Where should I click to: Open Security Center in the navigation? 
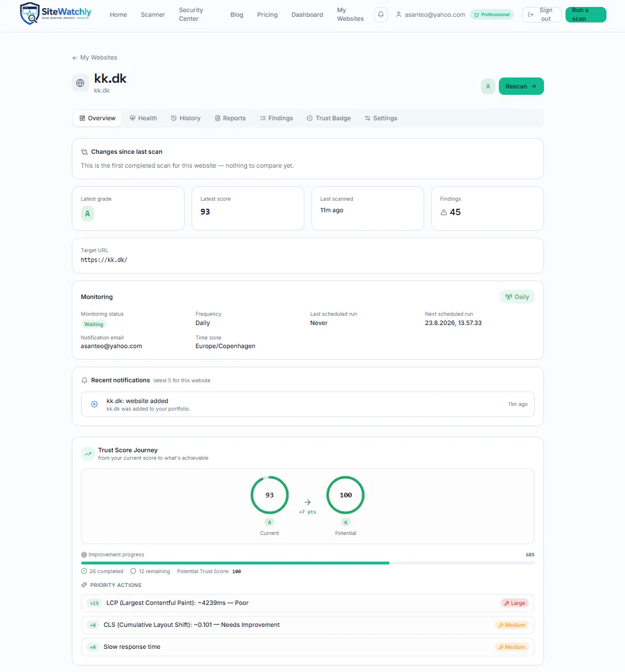pos(191,14)
